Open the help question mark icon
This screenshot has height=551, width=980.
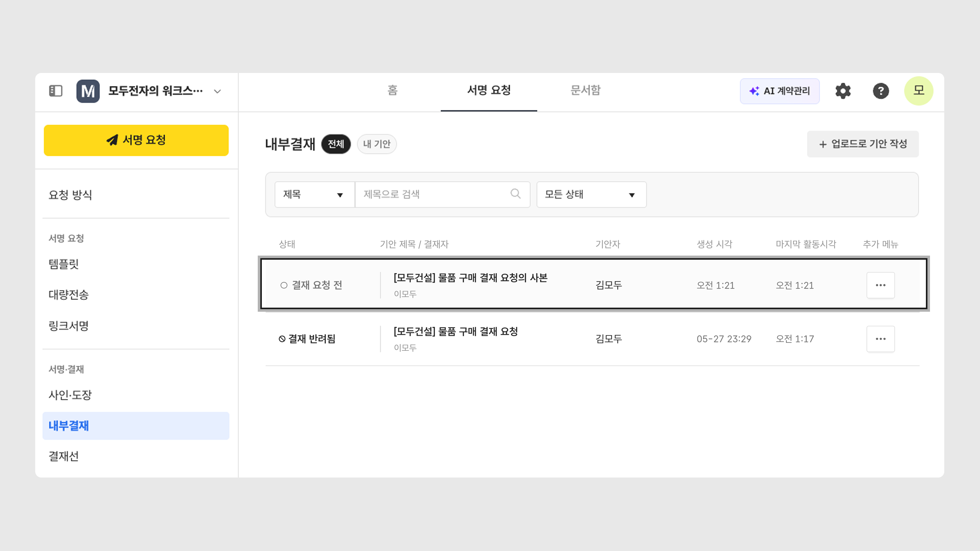[x=880, y=91]
